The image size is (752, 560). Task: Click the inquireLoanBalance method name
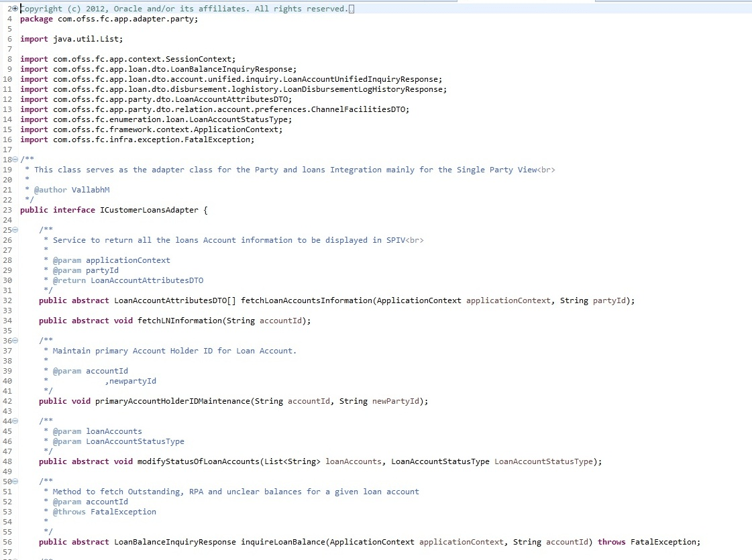click(x=282, y=541)
